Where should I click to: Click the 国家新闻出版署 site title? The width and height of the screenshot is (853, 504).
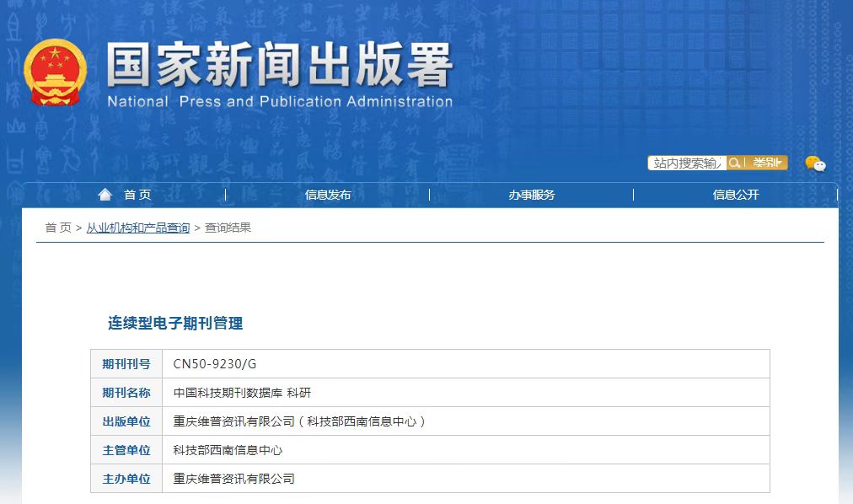[x=280, y=65]
